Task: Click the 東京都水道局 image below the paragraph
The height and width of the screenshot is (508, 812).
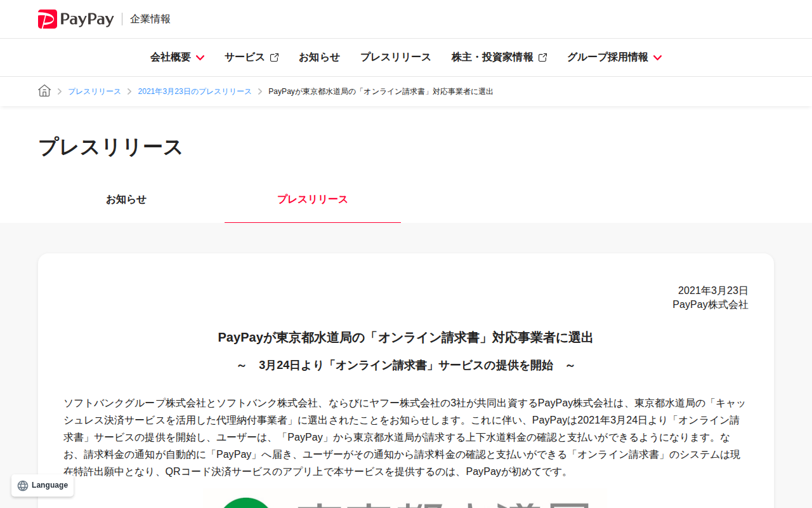Action: 405,498
